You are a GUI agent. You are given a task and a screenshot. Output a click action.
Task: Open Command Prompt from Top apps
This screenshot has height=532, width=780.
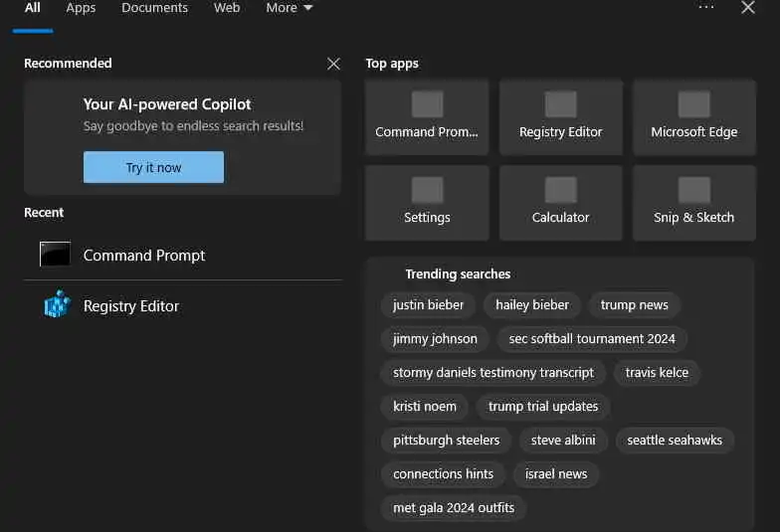[x=427, y=117]
